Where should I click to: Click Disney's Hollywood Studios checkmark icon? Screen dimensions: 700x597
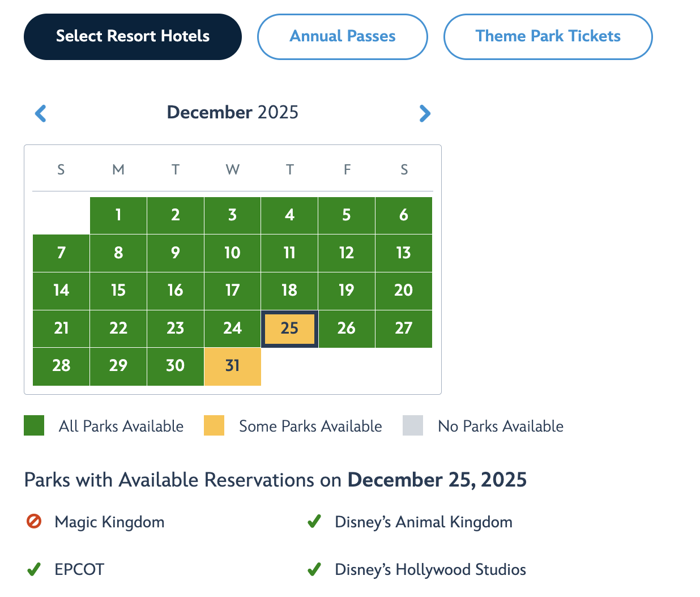tap(314, 569)
